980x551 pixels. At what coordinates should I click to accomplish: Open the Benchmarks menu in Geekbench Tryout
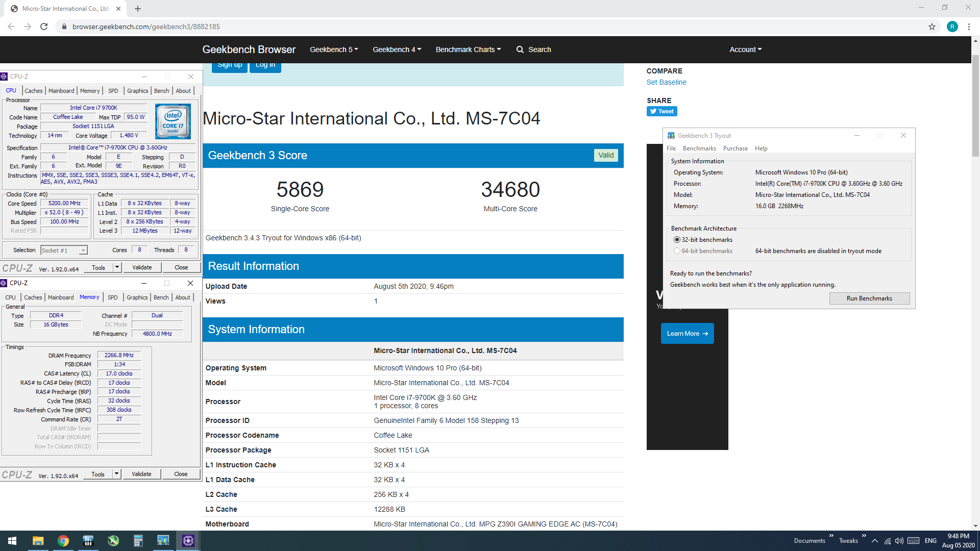click(699, 148)
